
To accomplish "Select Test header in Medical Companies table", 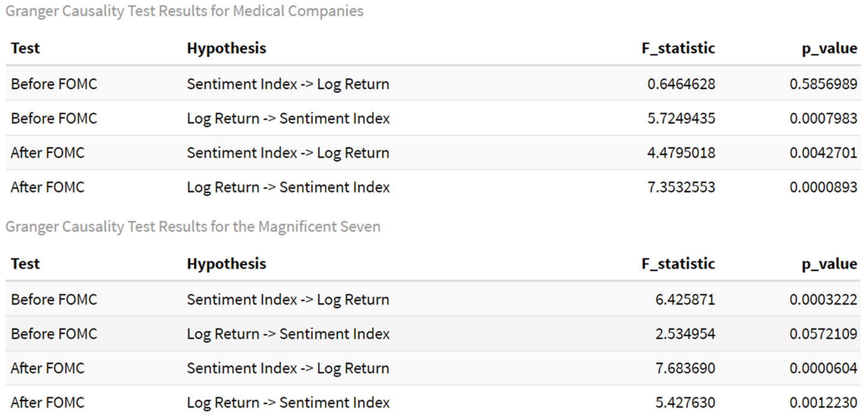I will click(25, 48).
